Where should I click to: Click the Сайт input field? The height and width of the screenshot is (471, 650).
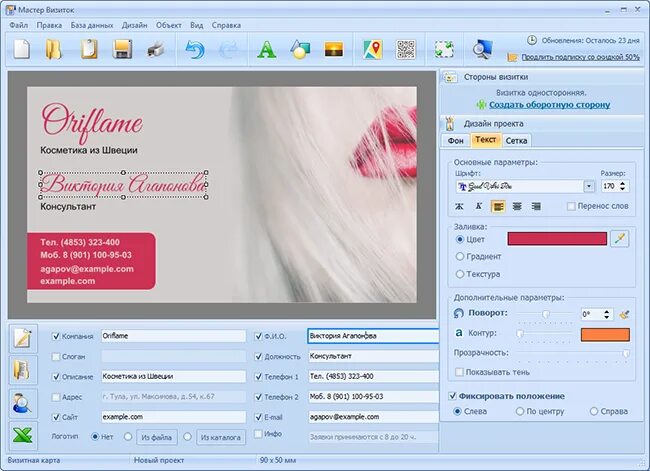[x=173, y=417]
